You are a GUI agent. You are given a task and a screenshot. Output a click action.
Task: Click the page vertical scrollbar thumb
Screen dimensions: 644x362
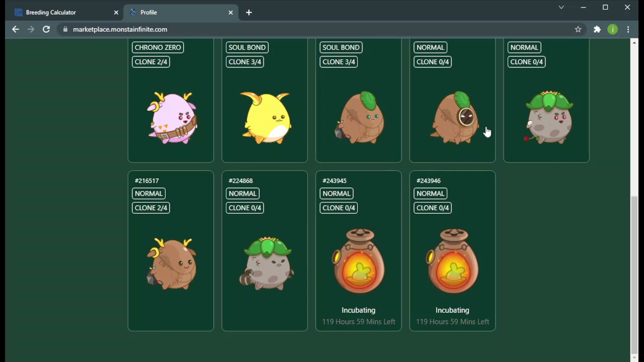coord(634,274)
